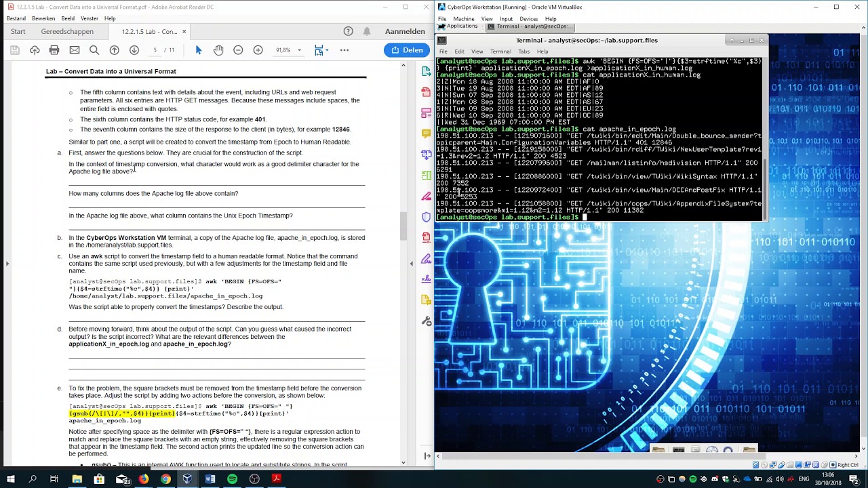
Task: Zoom out with the minus button
Action: point(238,50)
